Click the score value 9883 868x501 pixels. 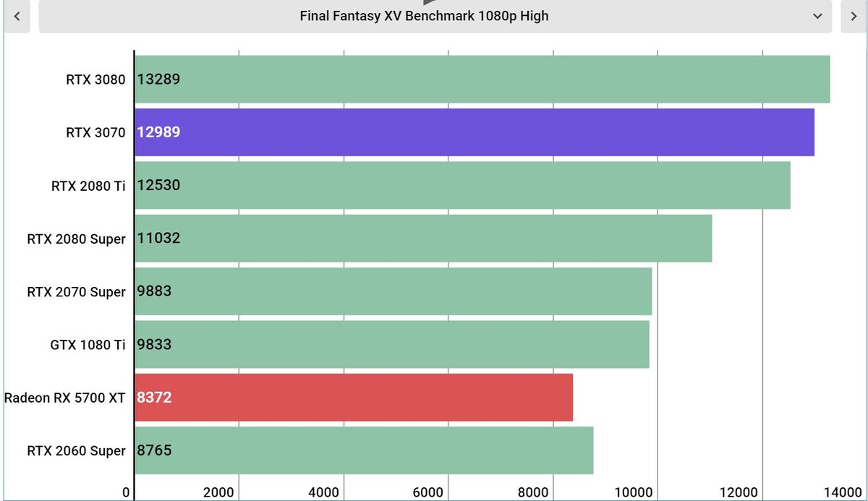point(155,291)
